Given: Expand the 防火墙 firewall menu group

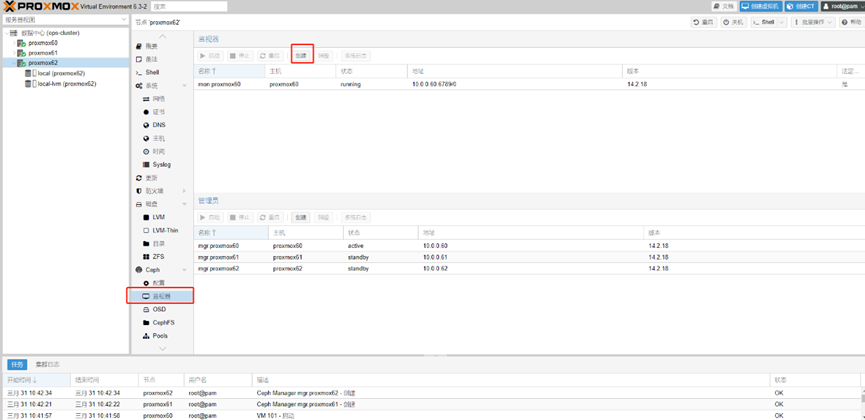Looking at the screenshot, I should click(184, 191).
